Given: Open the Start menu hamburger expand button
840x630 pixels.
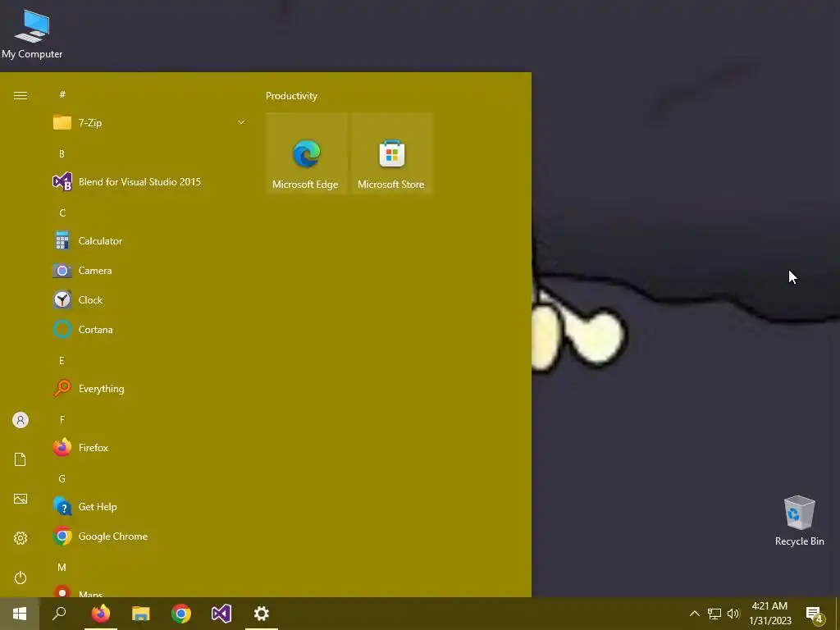Looking at the screenshot, I should [x=21, y=96].
